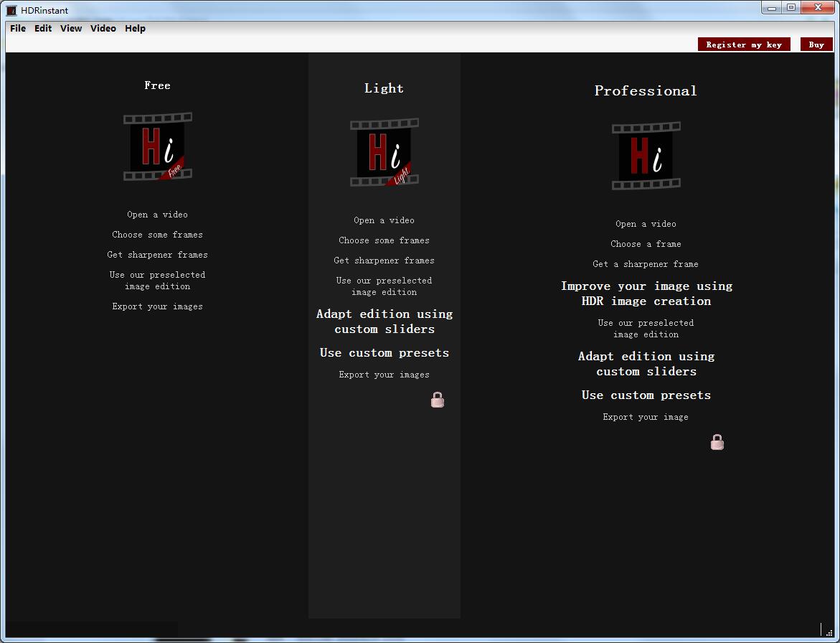Click the Professional edition film logo

click(x=646, y=156)
